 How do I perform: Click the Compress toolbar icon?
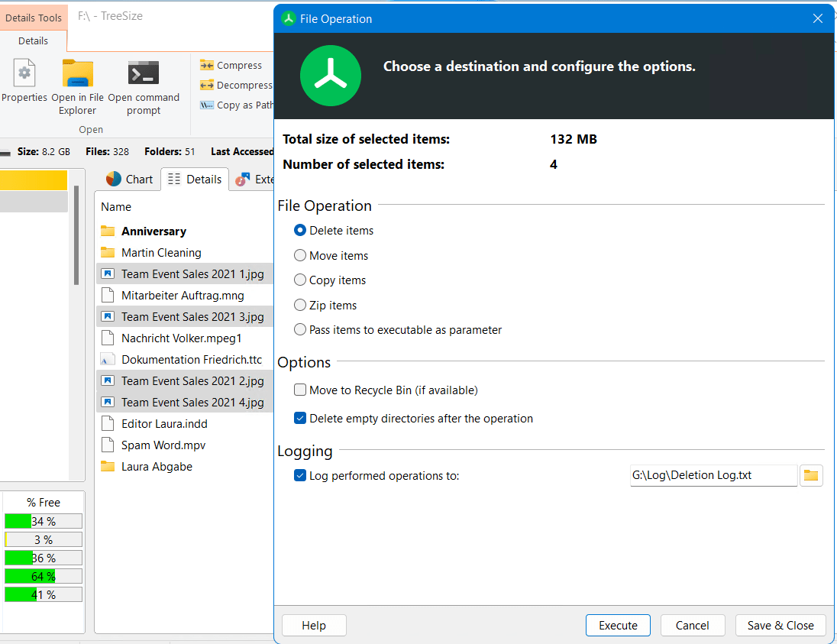point(206,66)
